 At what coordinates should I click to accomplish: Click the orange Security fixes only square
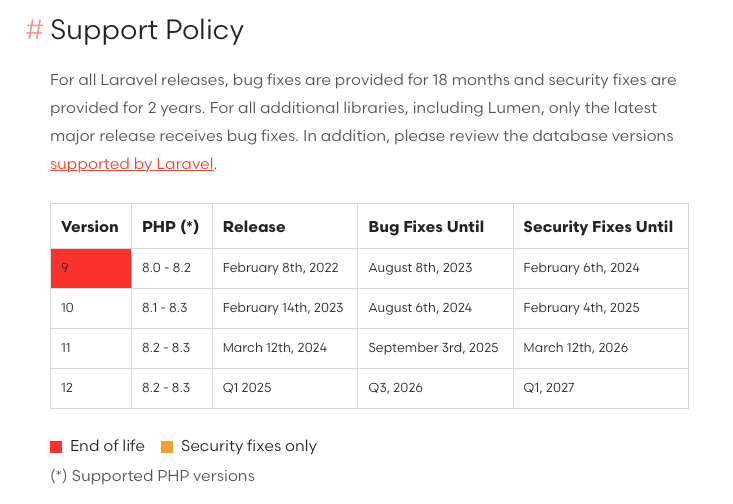click(x=167, y=447)
